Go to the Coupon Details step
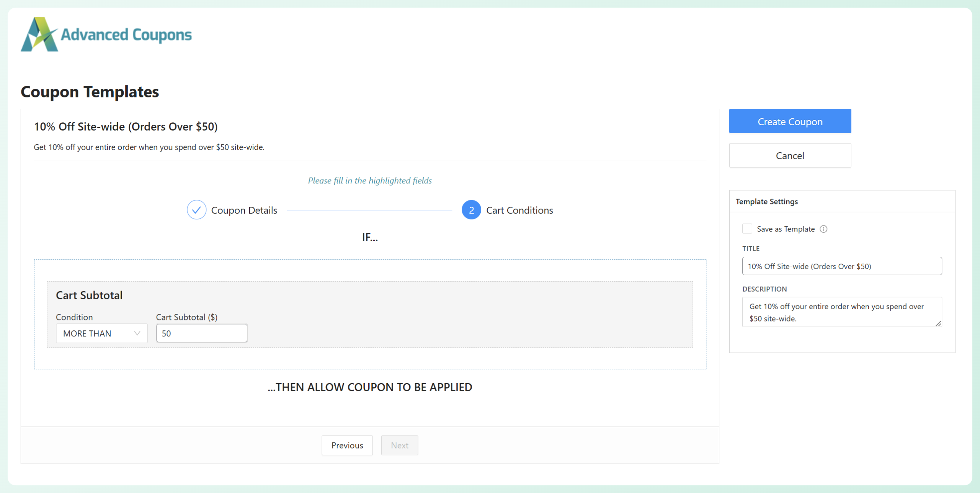980x493 pixels. pyautogui.click(x=244, y=210)
